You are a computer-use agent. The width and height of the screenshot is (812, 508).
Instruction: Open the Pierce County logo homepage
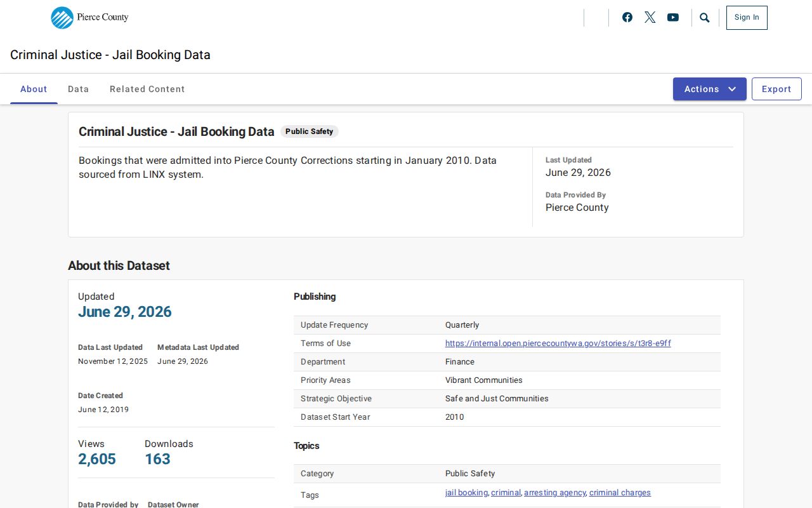click(89, 18)
